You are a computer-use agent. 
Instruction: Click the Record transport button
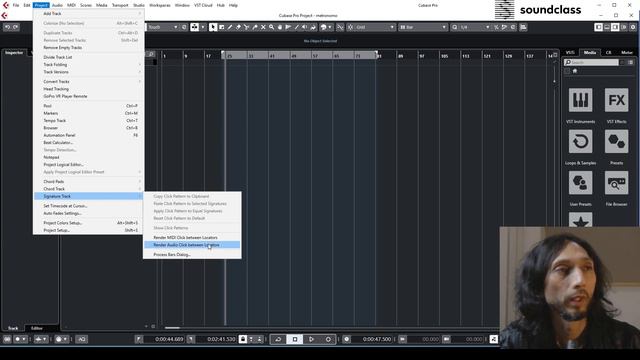(328, 339)
